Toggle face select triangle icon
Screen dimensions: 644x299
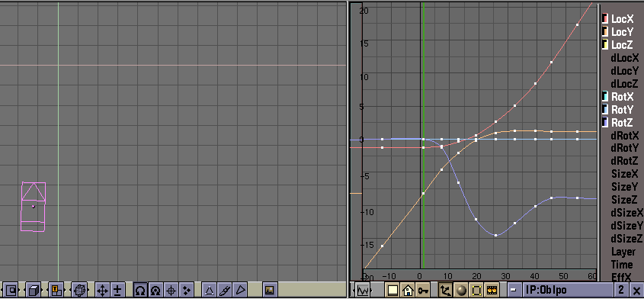pos(241,291)
